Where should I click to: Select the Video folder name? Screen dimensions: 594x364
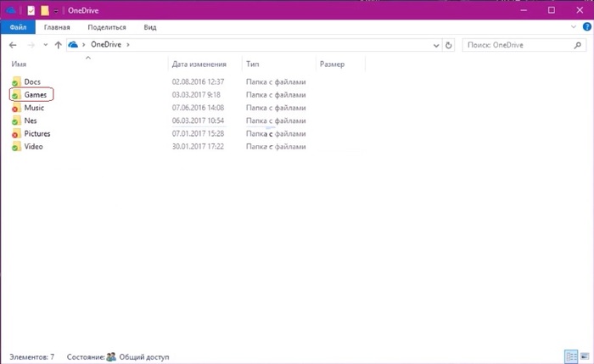pos(33,147)
